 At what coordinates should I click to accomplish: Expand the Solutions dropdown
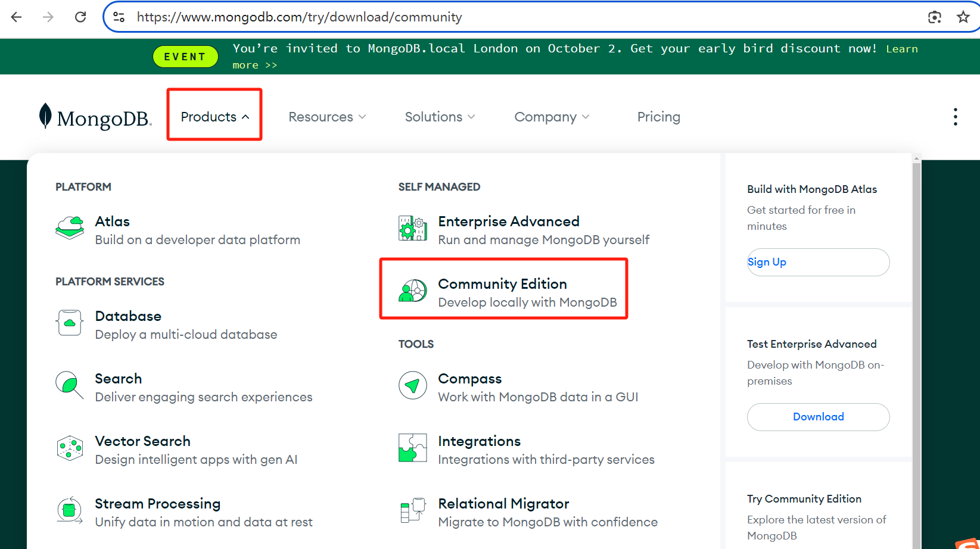point(440,117)
